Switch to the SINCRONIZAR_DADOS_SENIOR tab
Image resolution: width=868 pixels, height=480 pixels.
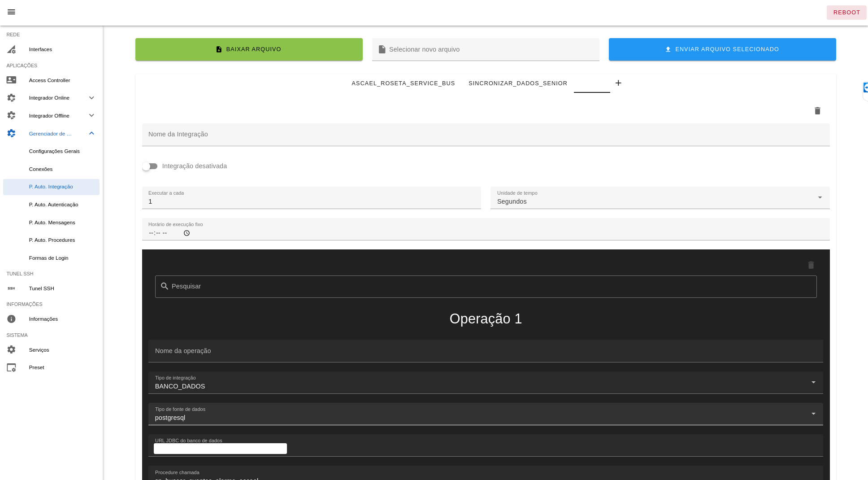click(518, 83)
